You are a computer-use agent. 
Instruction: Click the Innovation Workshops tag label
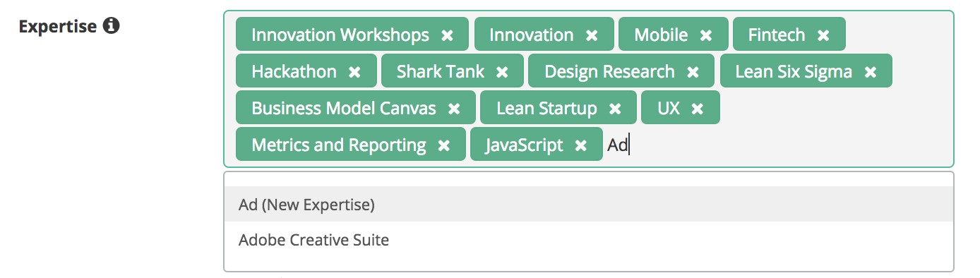(340, 35)
